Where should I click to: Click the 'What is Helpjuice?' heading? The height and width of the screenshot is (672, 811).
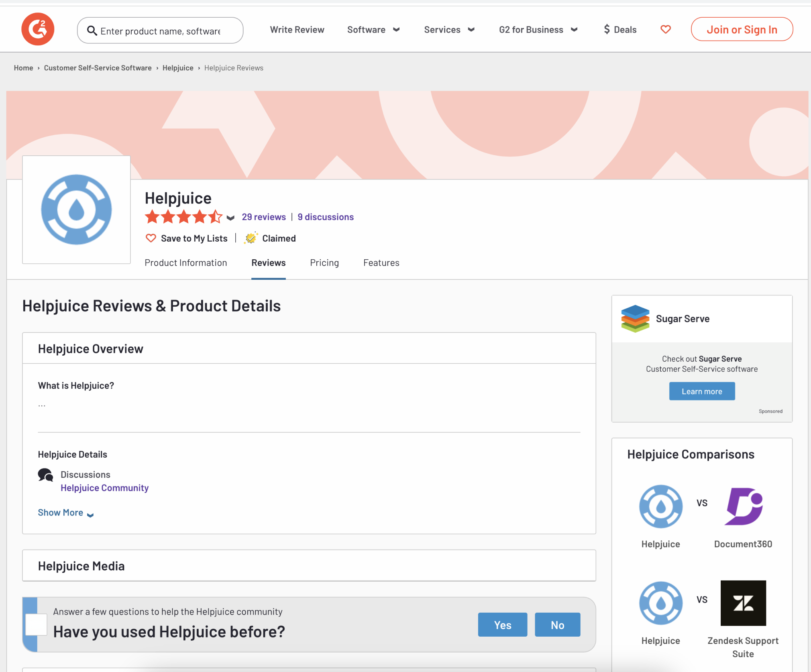tap(76, 386)
